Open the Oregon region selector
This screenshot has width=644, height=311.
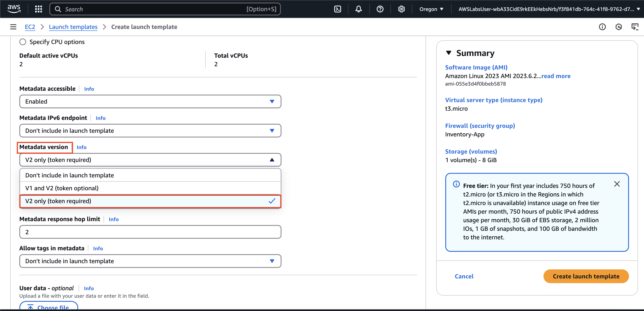click(x=431, y=9)
